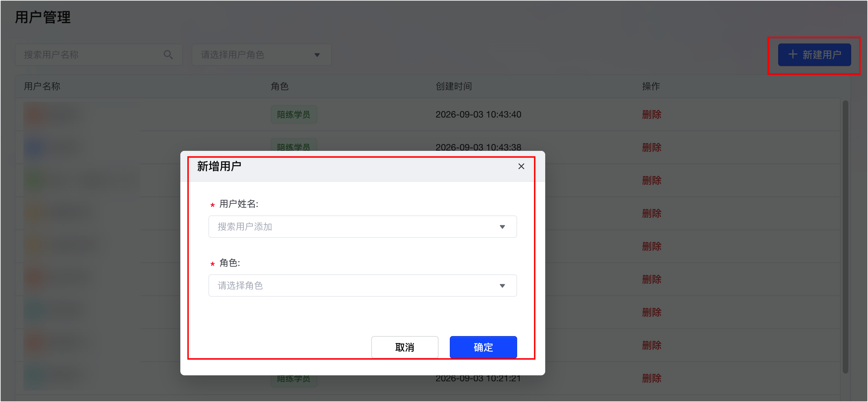The height and width of the screenshot is (402, 868).
Task: Expand the 请选择用户角色 filter dropdown
Action: click(x=261, y=55)
